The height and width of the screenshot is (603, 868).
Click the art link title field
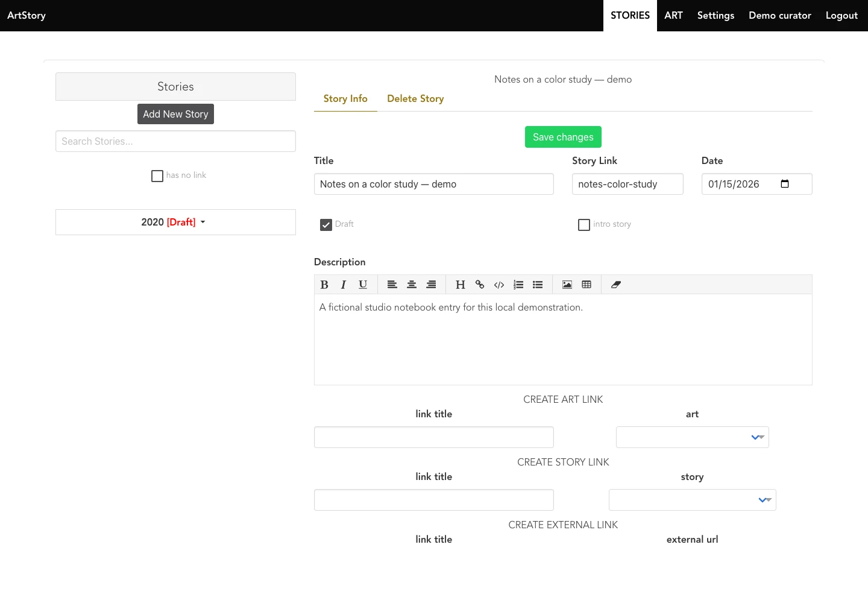[x=434, y=437]
